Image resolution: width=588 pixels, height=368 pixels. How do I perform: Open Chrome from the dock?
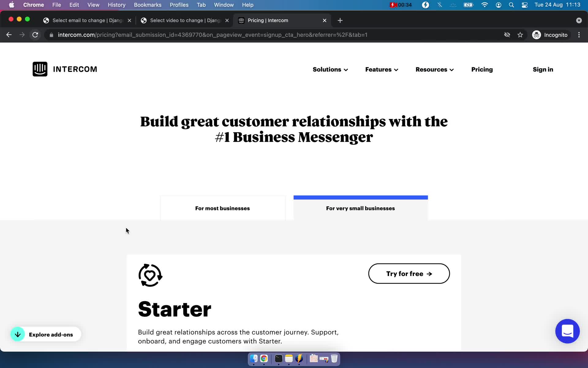pyautogui.click(x=264, y=358)
